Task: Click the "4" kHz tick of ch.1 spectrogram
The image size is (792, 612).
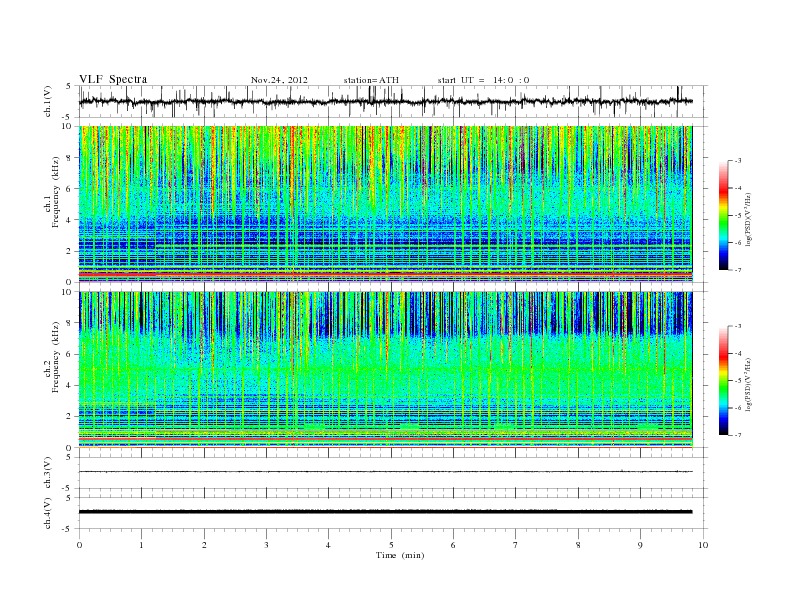Action: (69, 220)
